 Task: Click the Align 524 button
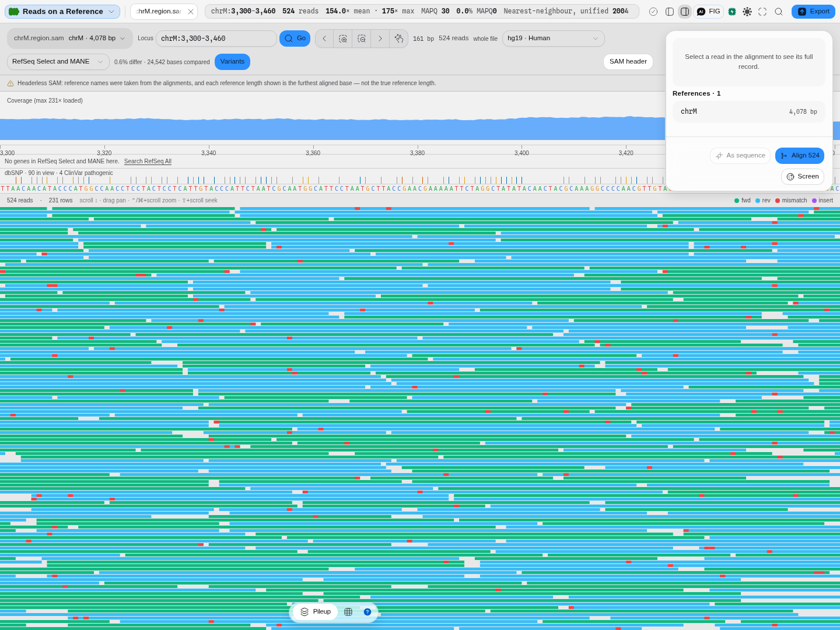coord(800,156)
